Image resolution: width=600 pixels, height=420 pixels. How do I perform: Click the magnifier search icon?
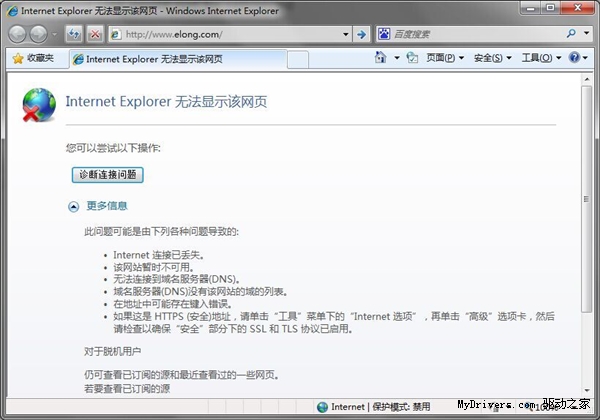pos(571,34)
